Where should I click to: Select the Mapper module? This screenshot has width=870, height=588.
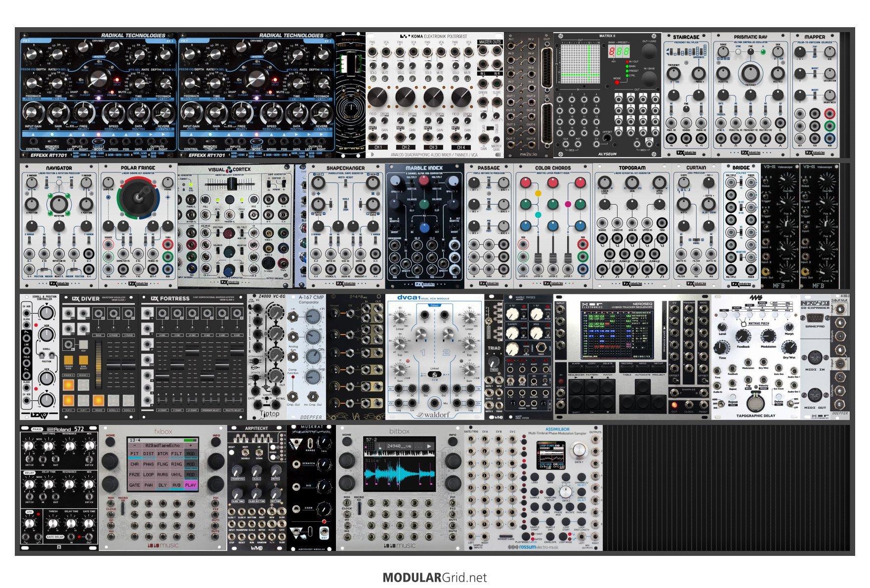(815, 95)
